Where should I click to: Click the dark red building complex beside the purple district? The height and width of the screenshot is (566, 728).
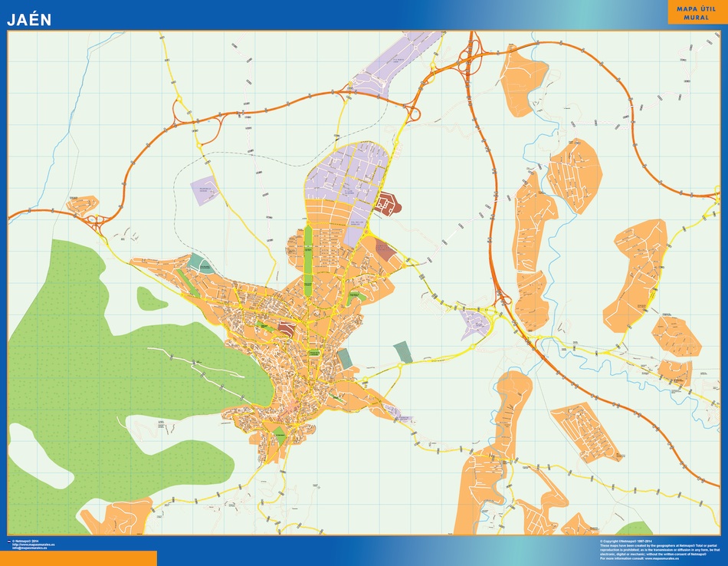coord(387,205)
